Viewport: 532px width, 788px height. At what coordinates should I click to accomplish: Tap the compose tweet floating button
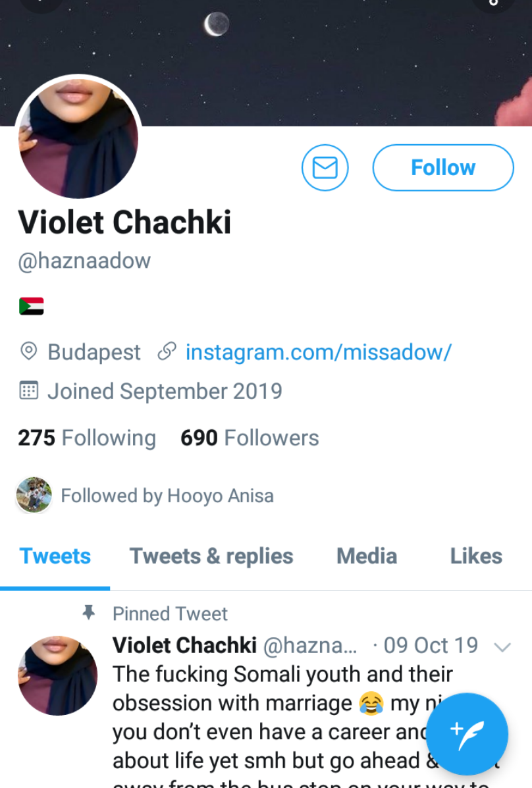[x=467, y=733]
